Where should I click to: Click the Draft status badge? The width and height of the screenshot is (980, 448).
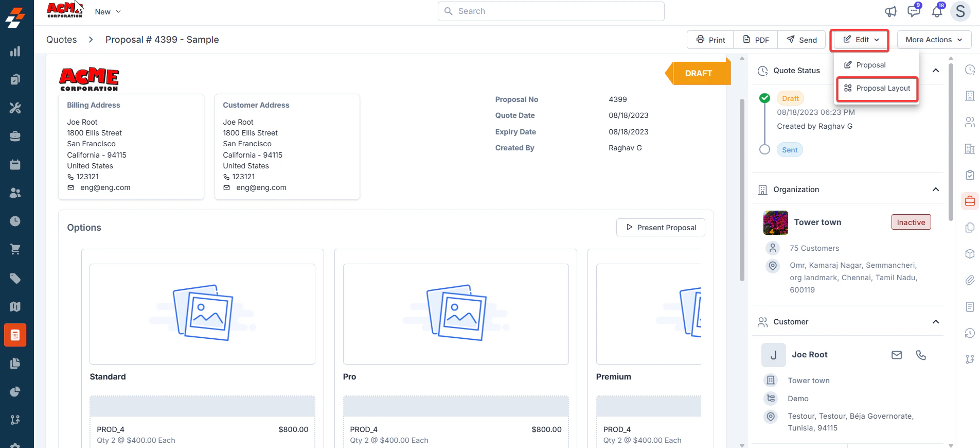(790, 98)
